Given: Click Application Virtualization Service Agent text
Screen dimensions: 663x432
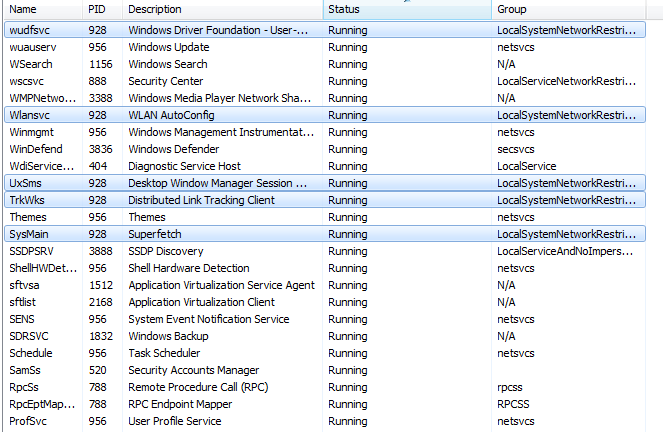Looking at the screenshot, I should coord(222,285).
